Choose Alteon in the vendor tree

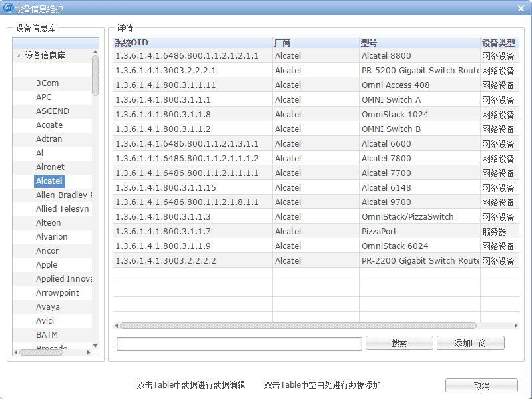click(x=49, y=223)
